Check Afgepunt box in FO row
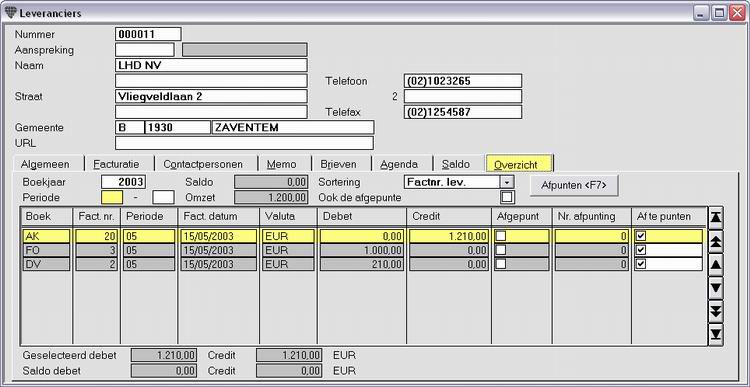The height and width of the screenshot is (387, 750). click(x=501, y=250)
